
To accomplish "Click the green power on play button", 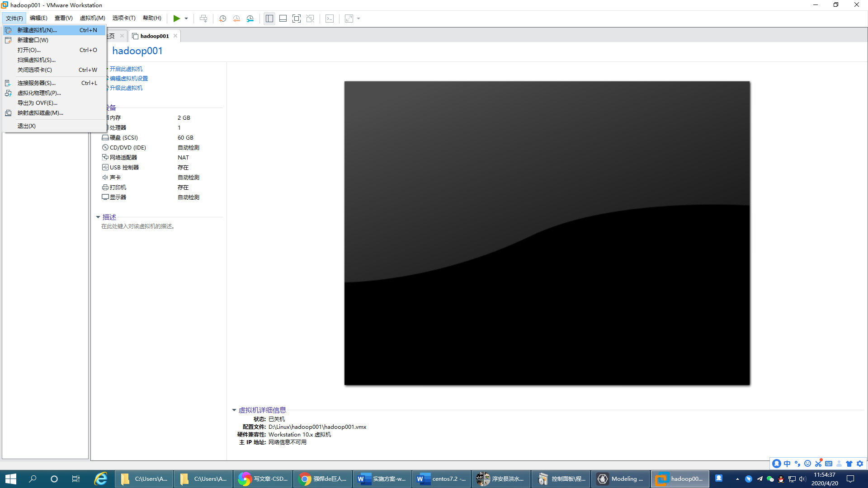I will coord(176,19).
